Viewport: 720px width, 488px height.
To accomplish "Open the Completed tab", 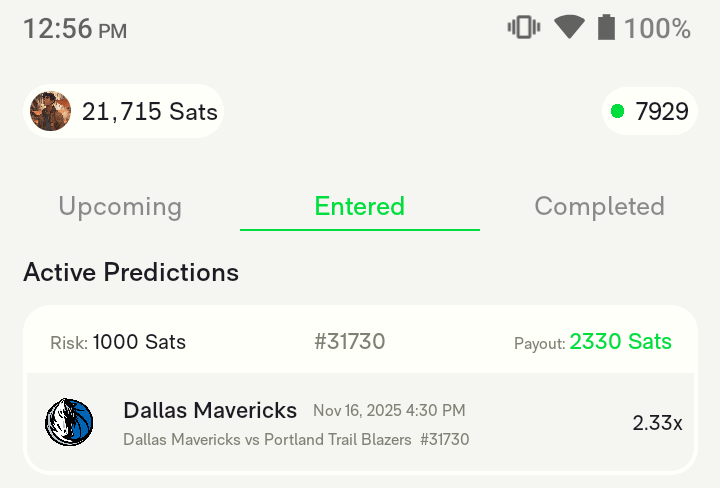I will coord(599,207).
